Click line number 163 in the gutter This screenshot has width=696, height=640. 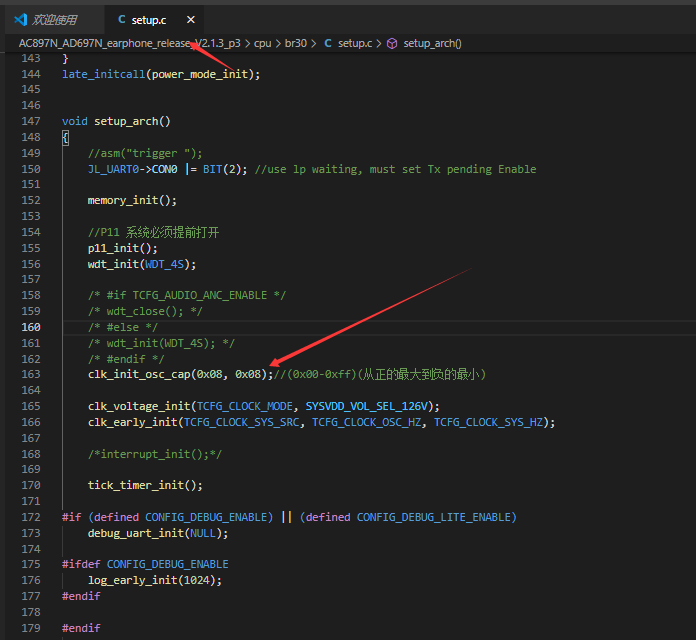pos(31,374)
